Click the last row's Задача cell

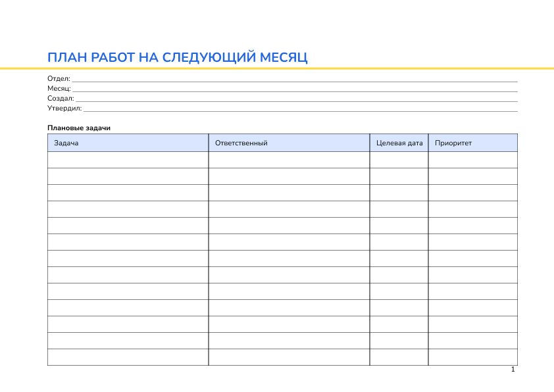tap(128, 357)
